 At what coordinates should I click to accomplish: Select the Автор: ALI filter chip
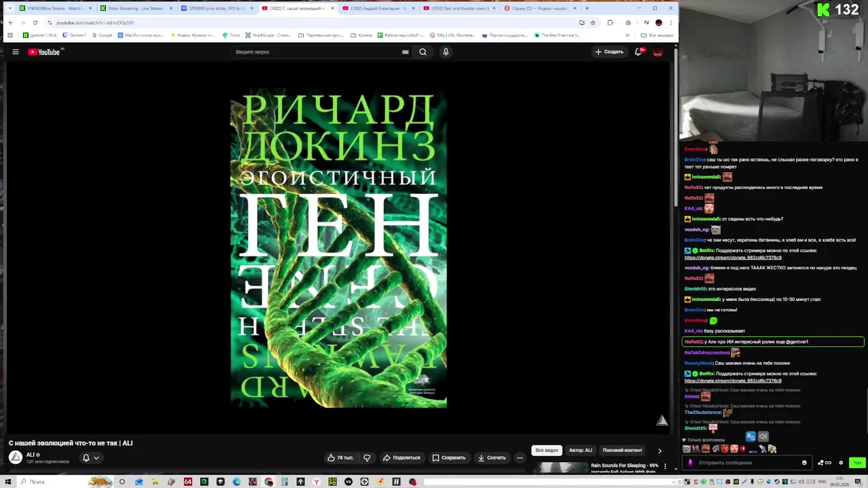click(x=580, y=450)
